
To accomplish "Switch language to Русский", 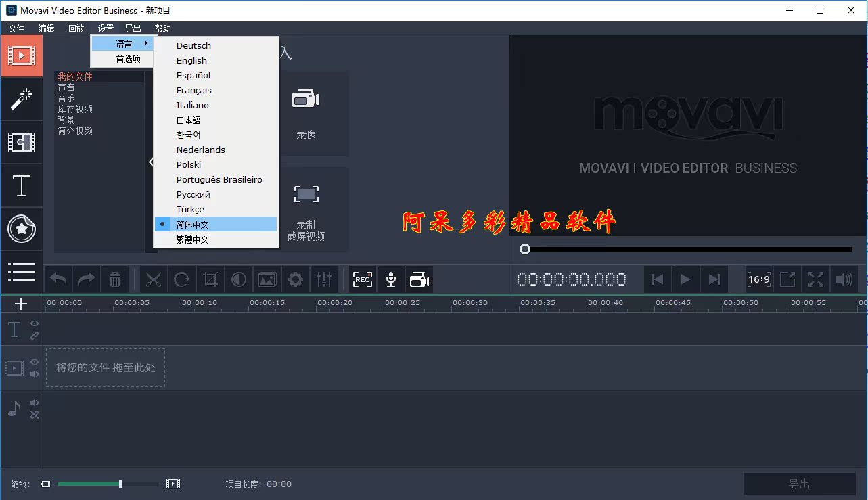I will 216,194.
